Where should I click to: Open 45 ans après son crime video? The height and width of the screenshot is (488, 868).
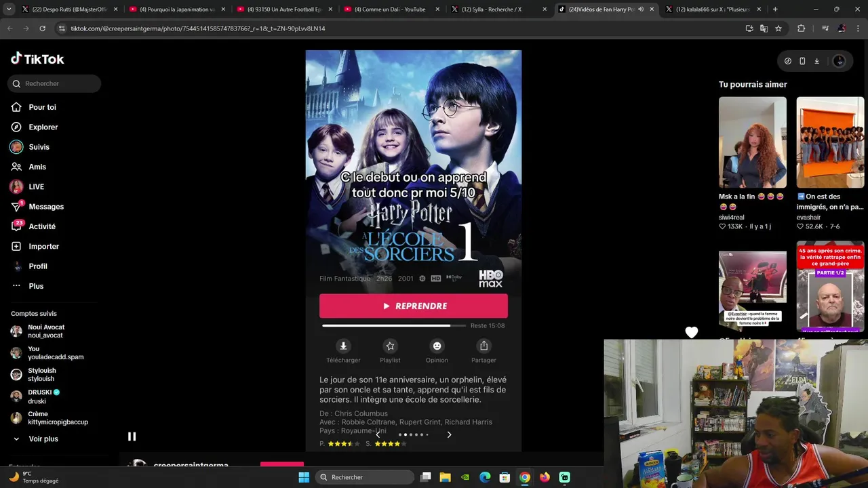[830, 287]
